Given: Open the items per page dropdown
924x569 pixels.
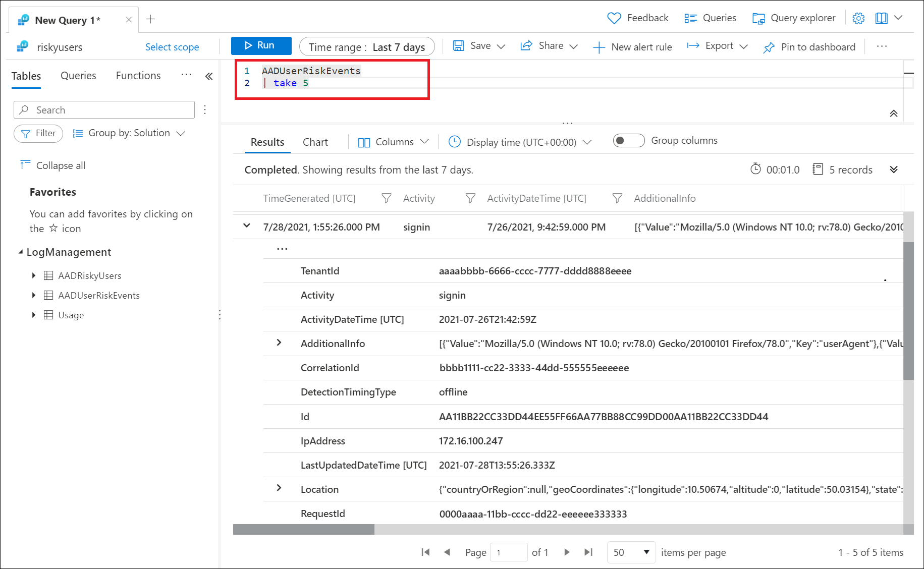Looking at the screenshot, I should pos(631,552).
